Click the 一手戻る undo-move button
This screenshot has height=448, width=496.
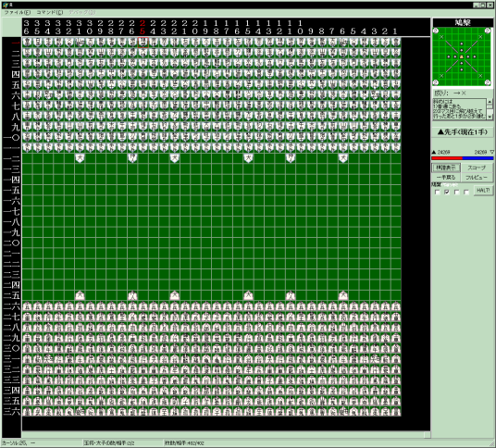coord(446,178)
